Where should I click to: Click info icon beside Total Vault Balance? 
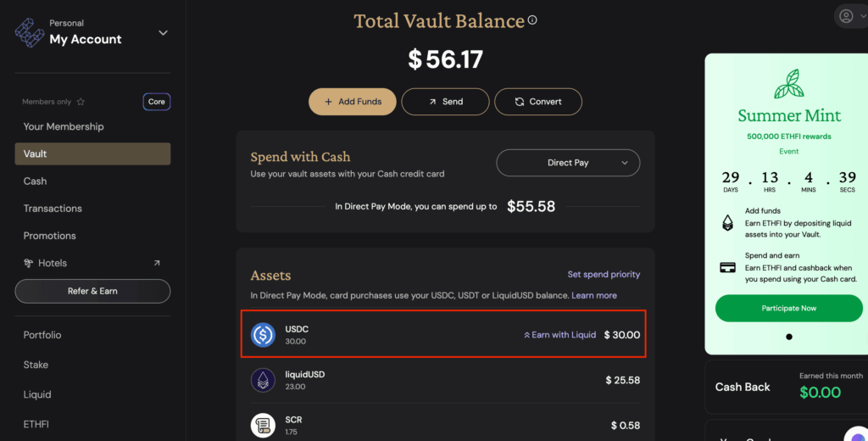pyautogui.click(x=532, y=20)
